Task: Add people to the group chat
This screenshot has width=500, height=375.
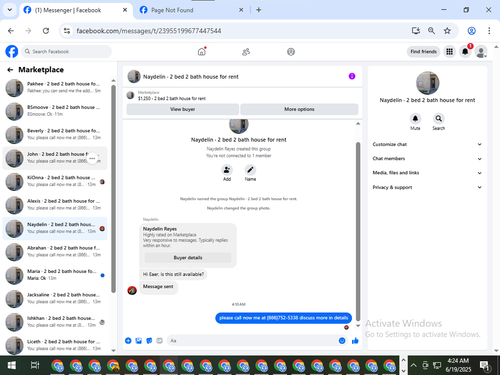Action: click(x=227, y=170)
